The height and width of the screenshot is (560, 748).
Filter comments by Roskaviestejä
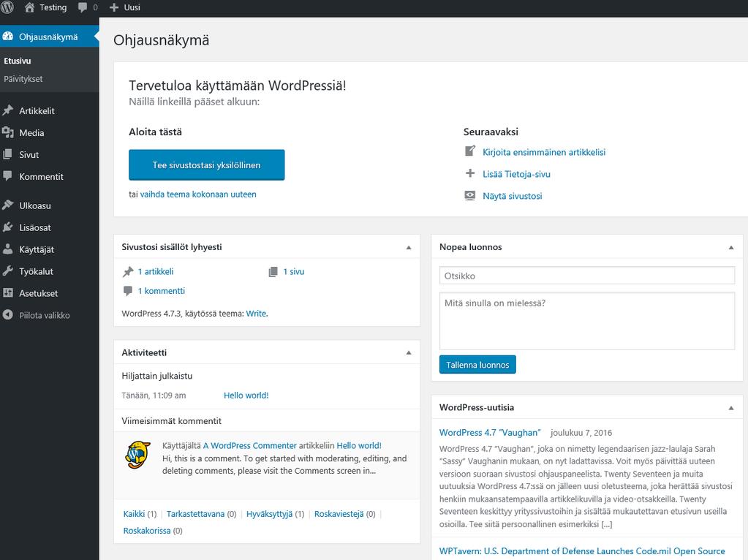coord(339,514)
